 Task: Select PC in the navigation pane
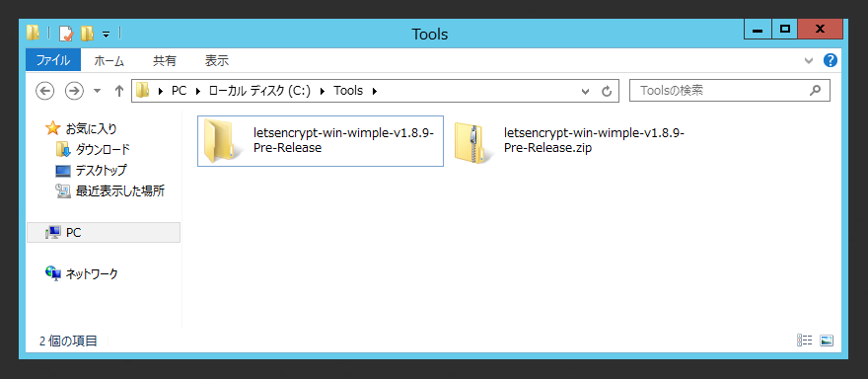tap(104, 233)
